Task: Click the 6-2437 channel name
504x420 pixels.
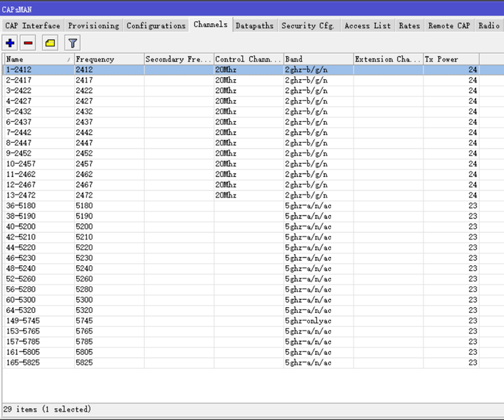Action: point(19,122)
